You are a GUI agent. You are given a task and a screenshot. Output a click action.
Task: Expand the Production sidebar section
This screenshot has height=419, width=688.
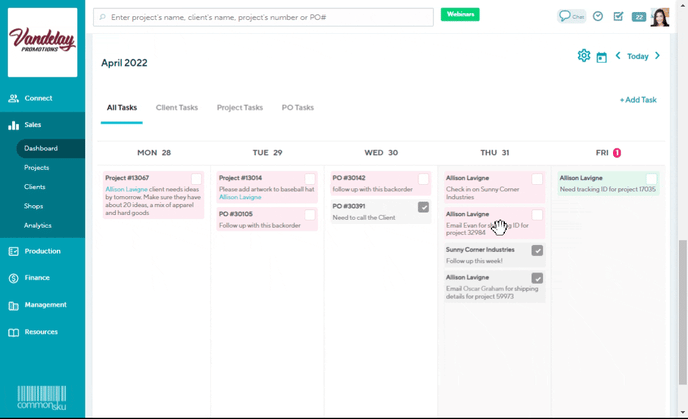coord(42,251)
